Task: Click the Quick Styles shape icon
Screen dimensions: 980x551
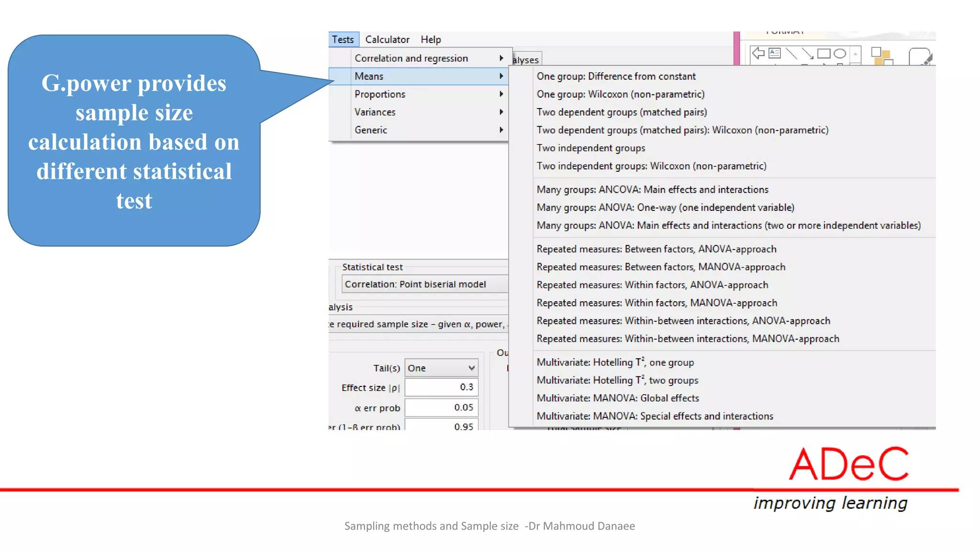Action: (920, 56)
